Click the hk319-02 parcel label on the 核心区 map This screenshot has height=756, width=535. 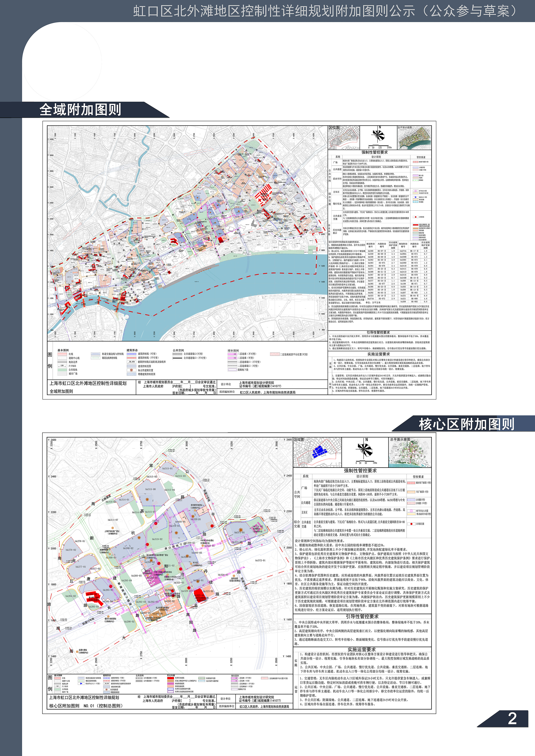(157, 539)
